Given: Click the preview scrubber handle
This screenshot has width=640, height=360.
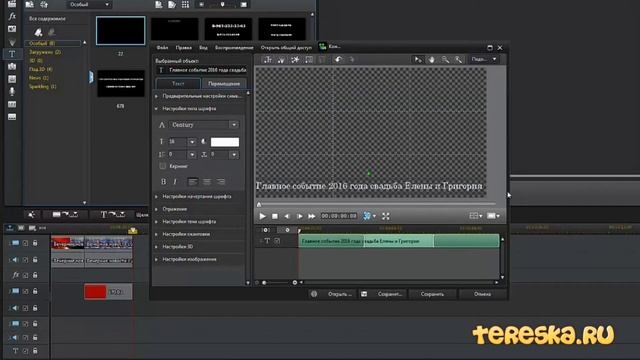Looking at the screenshot, I should (259, 204).
